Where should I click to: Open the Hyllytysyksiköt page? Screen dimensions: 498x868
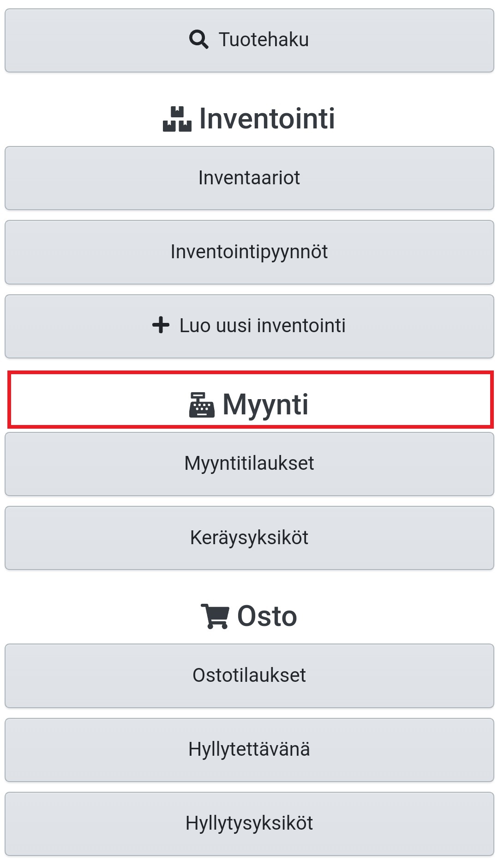tap(249, 823)
